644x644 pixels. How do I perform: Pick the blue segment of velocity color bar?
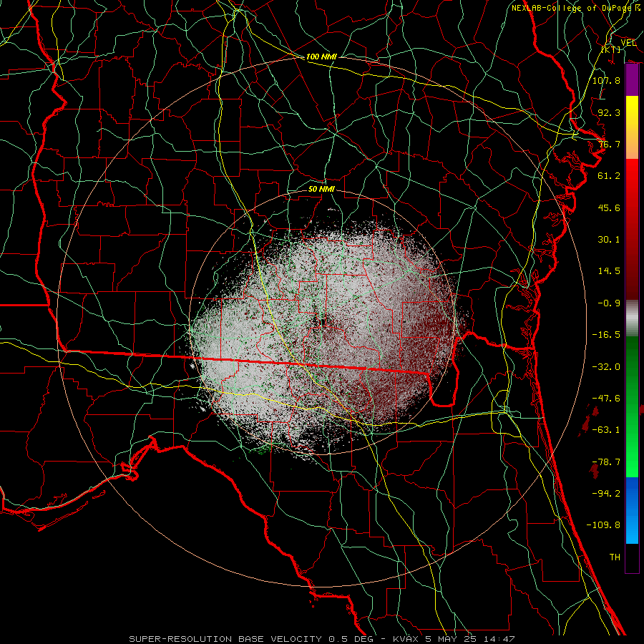(632, 510)
